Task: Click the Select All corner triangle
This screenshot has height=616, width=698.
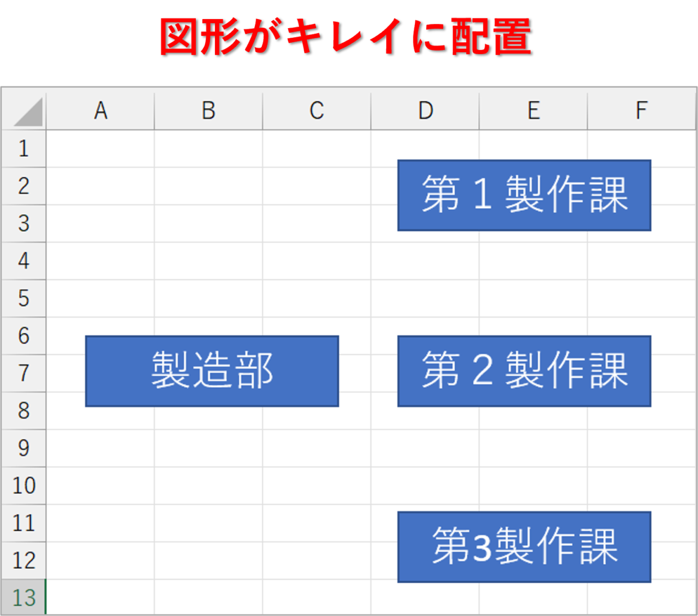Action: pos(28,112)
